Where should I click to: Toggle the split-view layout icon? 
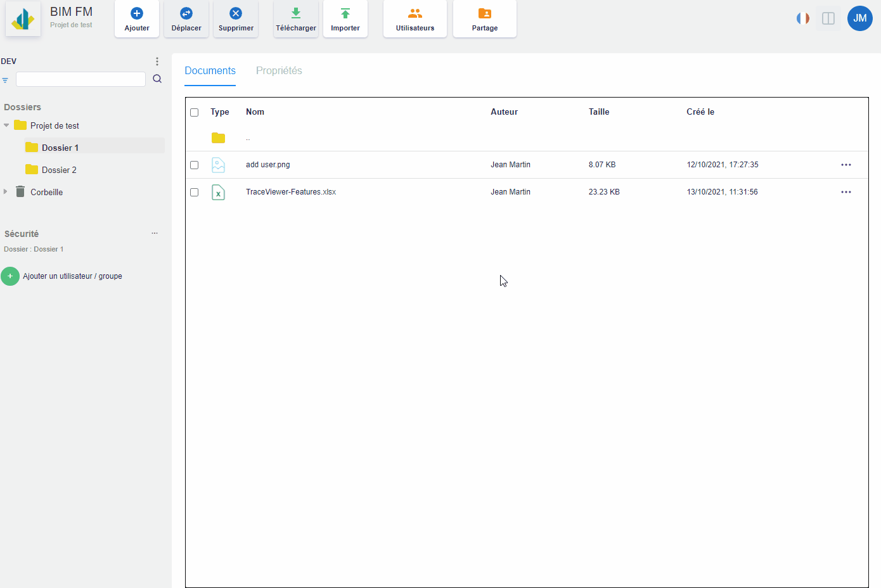828,18
